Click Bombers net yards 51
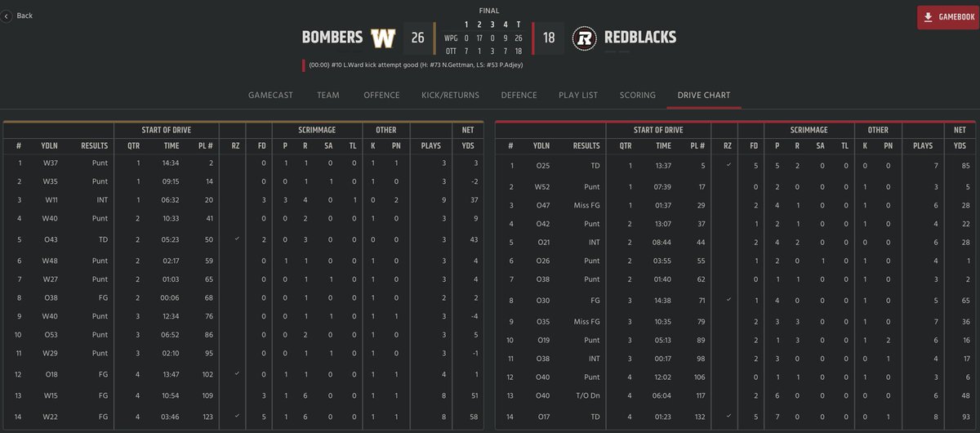This screenshot has height=433, width=980. click(x=467, y=395)
